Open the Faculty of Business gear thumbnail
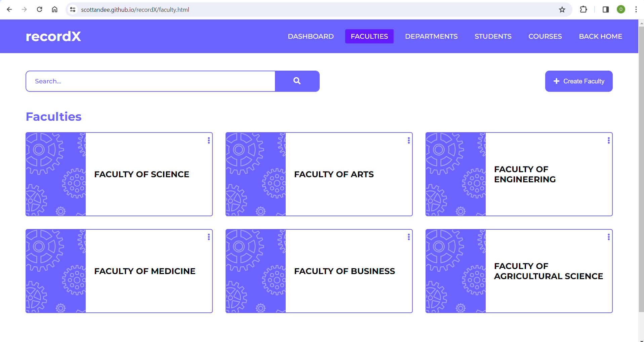644x342 pixels. click(256, 271)
